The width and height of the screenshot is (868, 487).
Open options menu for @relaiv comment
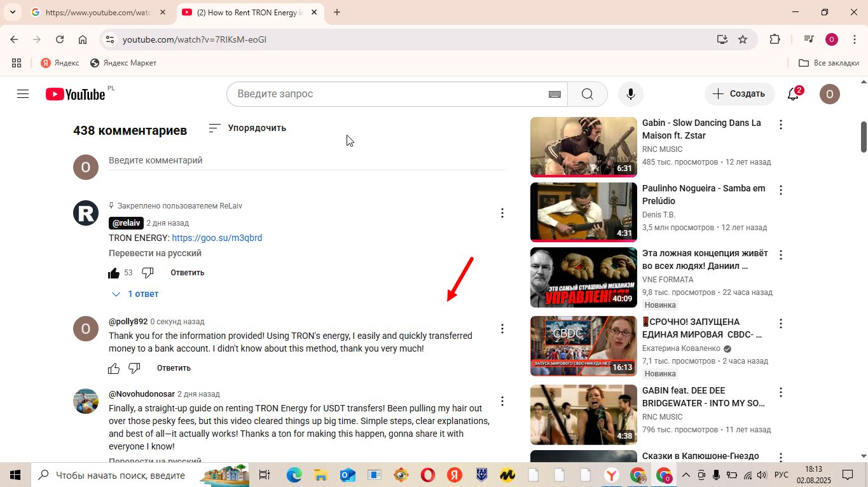point(502,213)
